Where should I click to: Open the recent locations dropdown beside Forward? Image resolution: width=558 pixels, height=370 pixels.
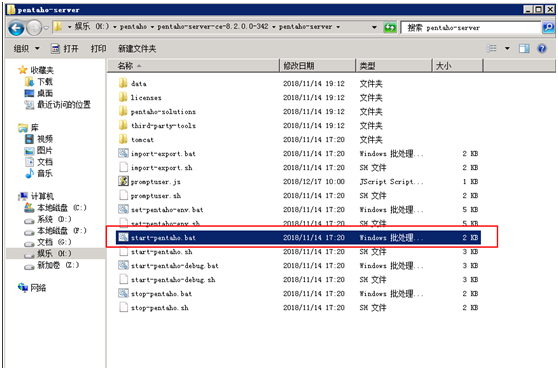(x=46, y=28)
